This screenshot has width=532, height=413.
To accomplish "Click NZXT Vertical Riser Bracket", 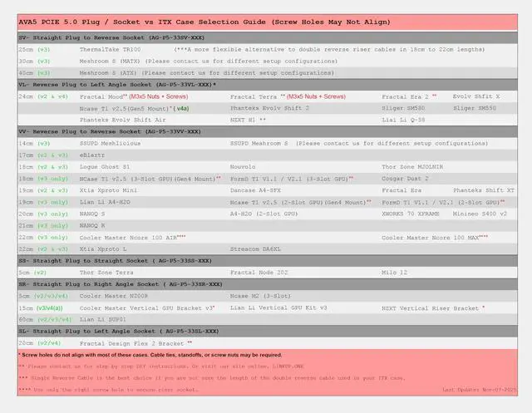I will [431, 307].
